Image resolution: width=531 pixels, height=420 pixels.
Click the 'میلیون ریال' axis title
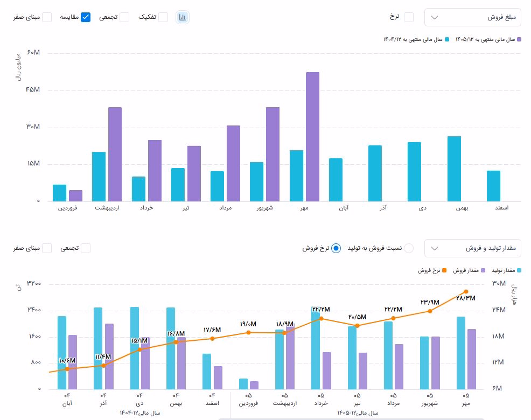19,67
